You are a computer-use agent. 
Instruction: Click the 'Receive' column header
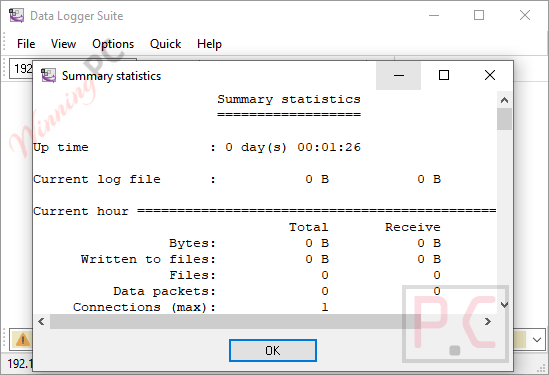click(x=412, y=227)
